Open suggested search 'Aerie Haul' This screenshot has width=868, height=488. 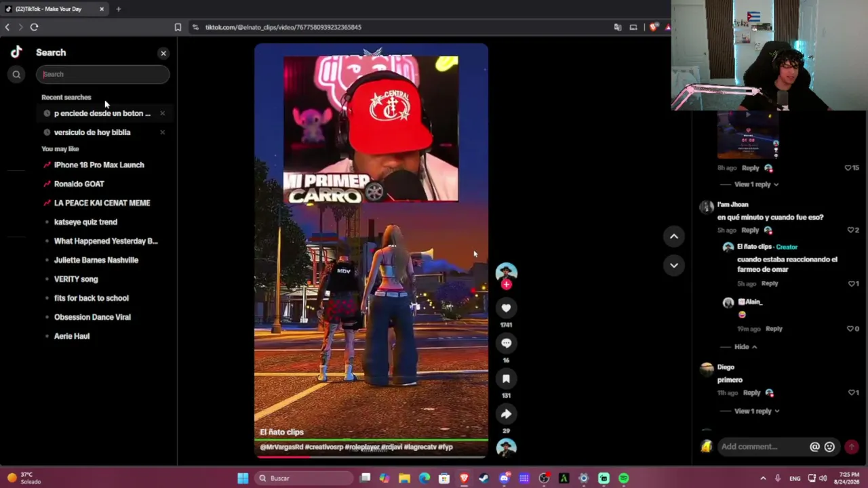tap(72, 335)
